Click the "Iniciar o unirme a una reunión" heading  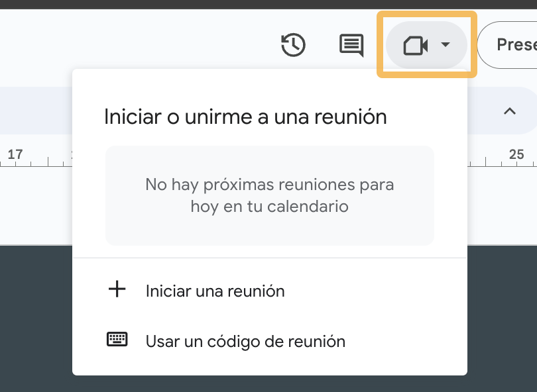[244, 116]
